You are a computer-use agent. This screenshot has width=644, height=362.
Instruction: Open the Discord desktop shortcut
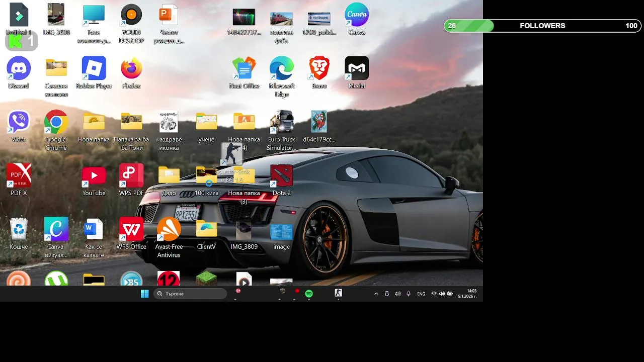[x=19, y=68]
